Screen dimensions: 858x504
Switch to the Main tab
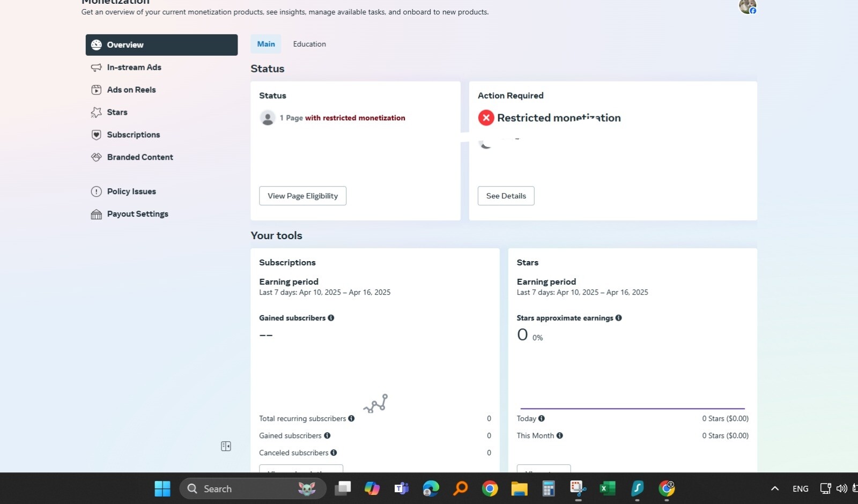tap(266, 44)
